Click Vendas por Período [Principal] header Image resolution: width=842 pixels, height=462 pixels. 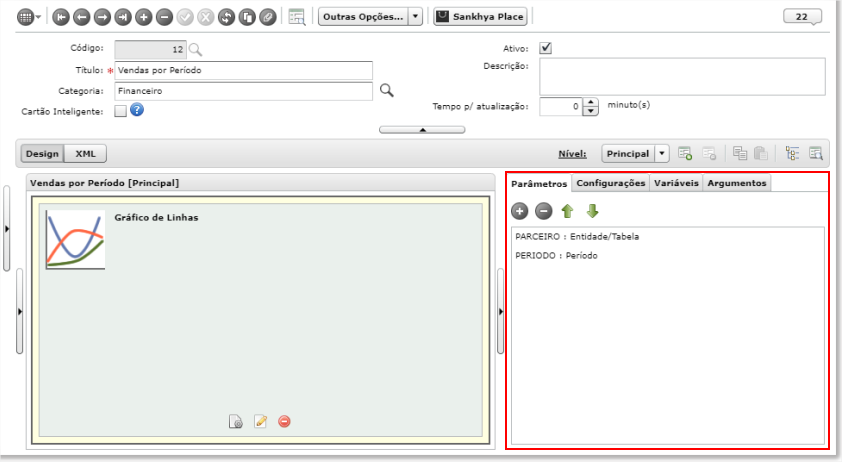pos(104,183)
